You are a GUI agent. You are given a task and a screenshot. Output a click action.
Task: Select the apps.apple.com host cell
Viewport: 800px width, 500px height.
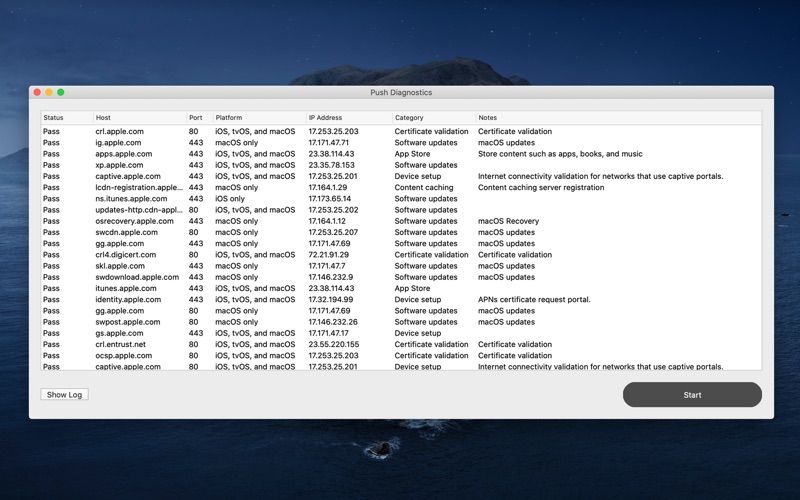(123, 154)
